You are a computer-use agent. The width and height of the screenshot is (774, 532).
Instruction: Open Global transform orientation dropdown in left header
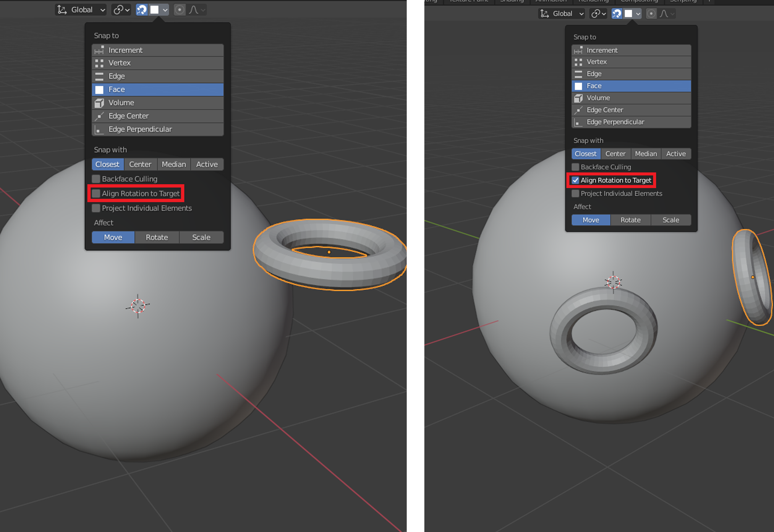(81, 10)
